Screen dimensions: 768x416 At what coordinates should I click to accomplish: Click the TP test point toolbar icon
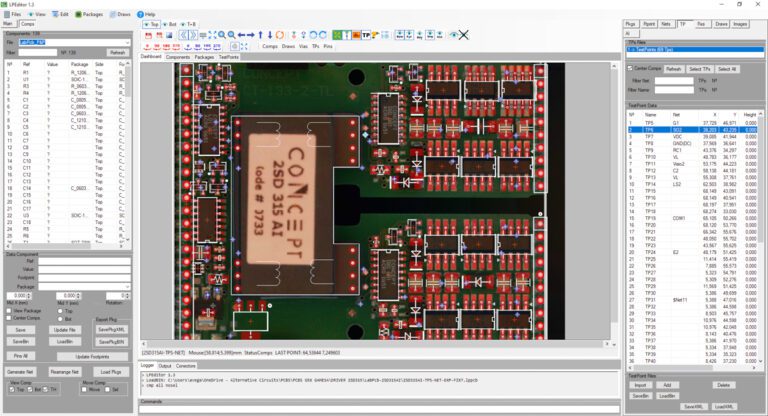click(x=366, y=35)
